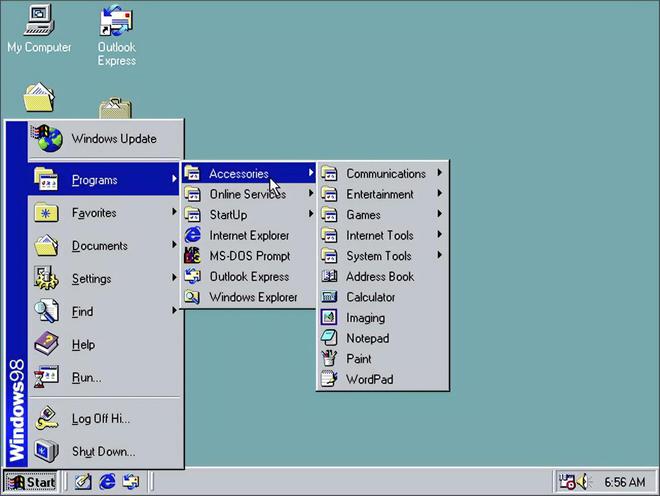Expand the StartUp submenu arrow
This screenshot has width=660, height=496.
pyautogui.click(x=311, y=213)
